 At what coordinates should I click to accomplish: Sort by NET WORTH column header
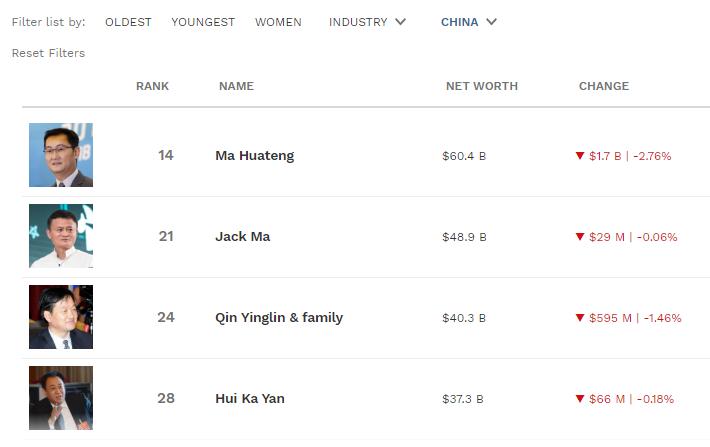481,86
